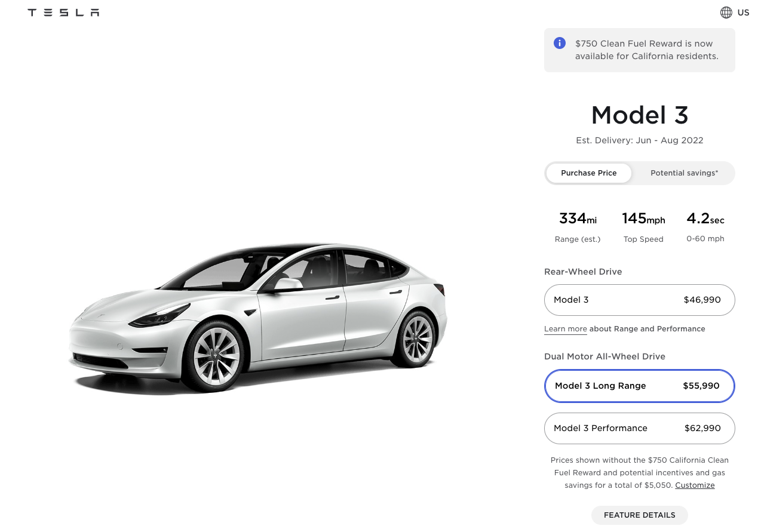758x532 pixels.
Task: Click the US region label
Action: click(743, 13)
